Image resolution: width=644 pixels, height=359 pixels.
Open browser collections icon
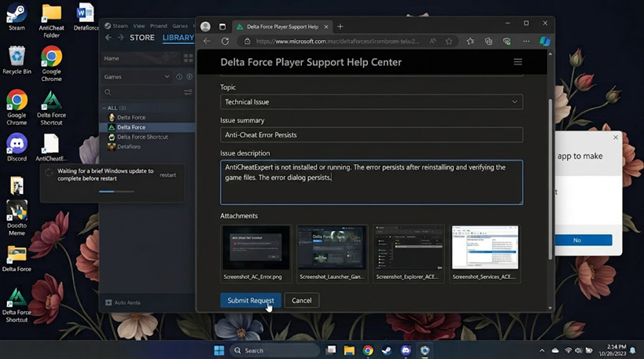click(x=488, y=41)
